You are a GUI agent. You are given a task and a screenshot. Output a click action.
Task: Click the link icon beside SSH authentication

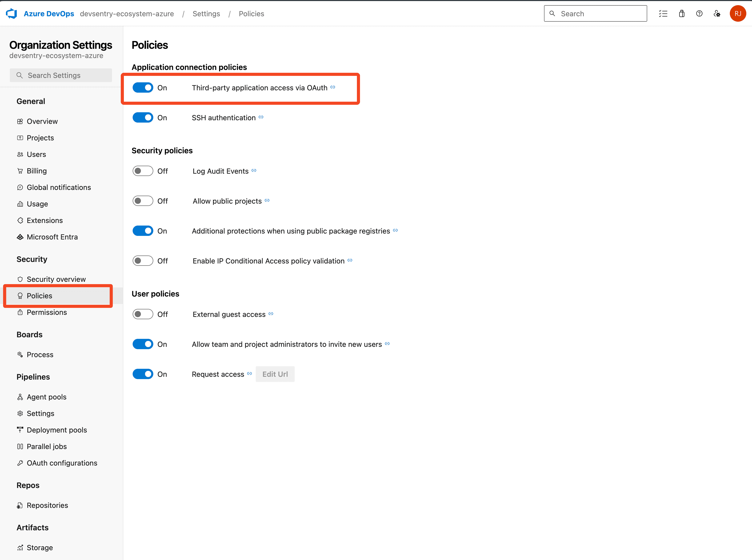coord(261,117)
